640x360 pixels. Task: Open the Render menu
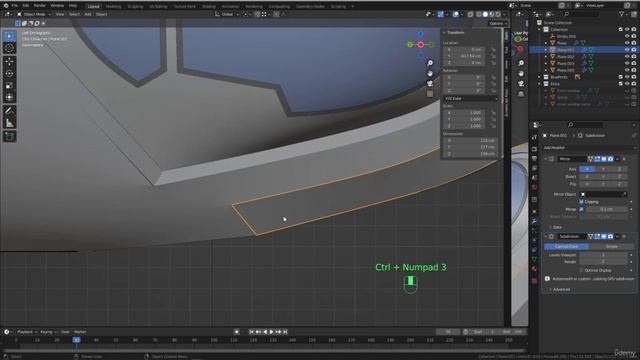point(40,6)
